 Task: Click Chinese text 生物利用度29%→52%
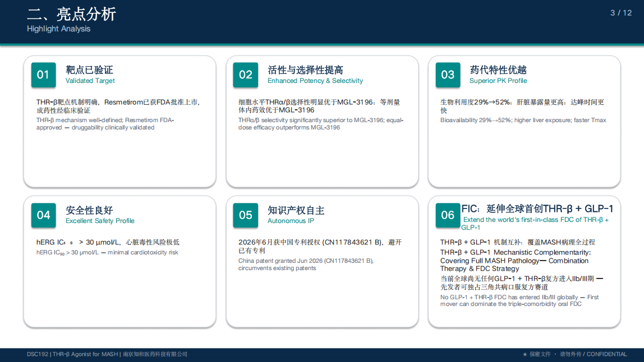click(522, 106)
